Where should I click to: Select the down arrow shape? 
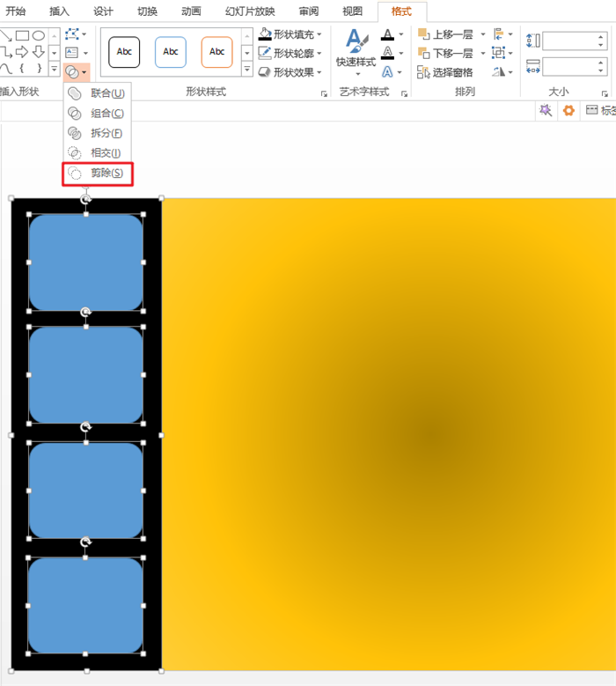[x=39, y=52]
